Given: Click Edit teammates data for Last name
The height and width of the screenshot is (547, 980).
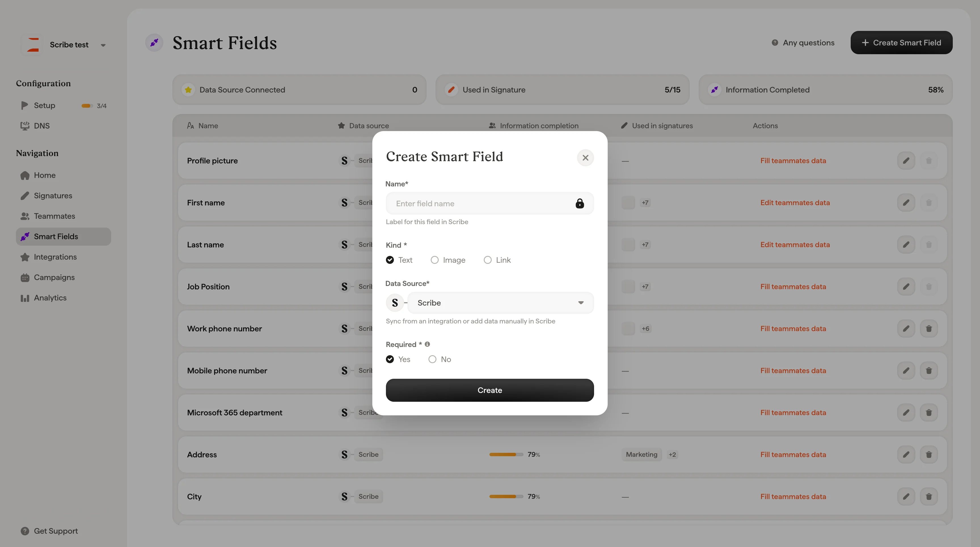Looking at the screenshot, I should point(795,245).
